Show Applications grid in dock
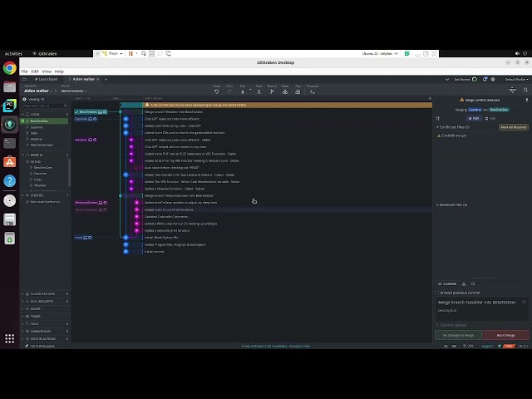This screenshot has width=532, height=399. 9,338
